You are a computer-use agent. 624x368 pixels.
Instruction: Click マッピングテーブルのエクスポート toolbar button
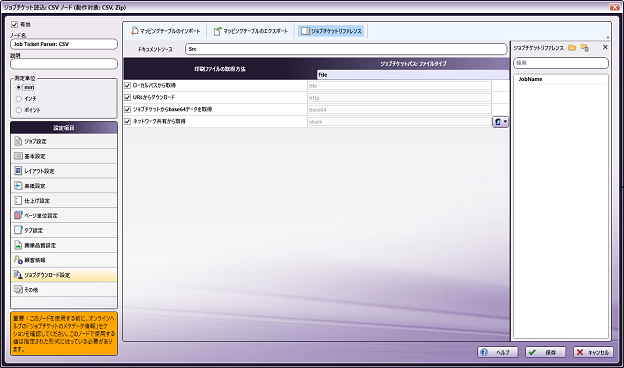[x=251, y=31]
